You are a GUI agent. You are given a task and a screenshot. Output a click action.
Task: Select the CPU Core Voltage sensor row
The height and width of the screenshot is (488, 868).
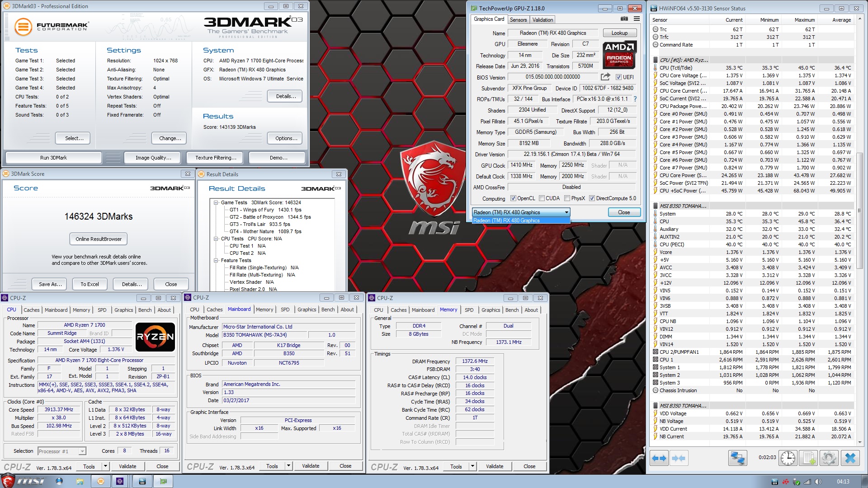pos(753,75)
